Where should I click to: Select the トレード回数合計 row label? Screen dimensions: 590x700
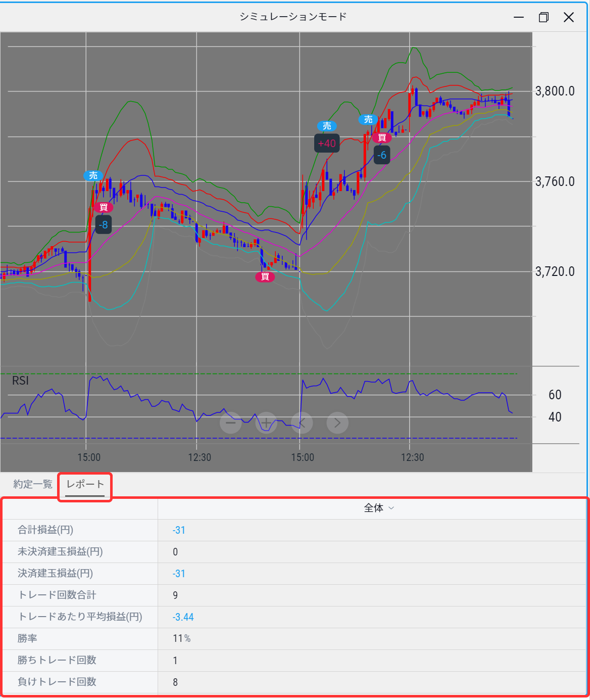(x=57, y=595)
